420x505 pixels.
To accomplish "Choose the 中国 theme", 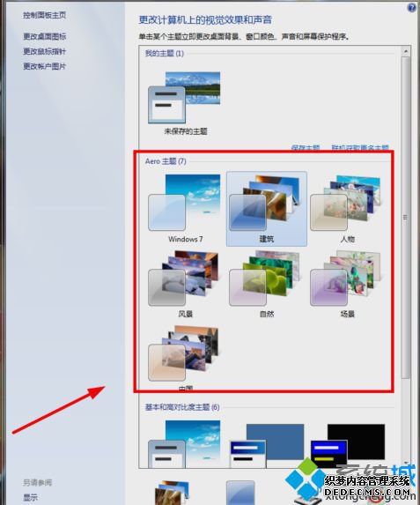I will [x=185, y=358].
